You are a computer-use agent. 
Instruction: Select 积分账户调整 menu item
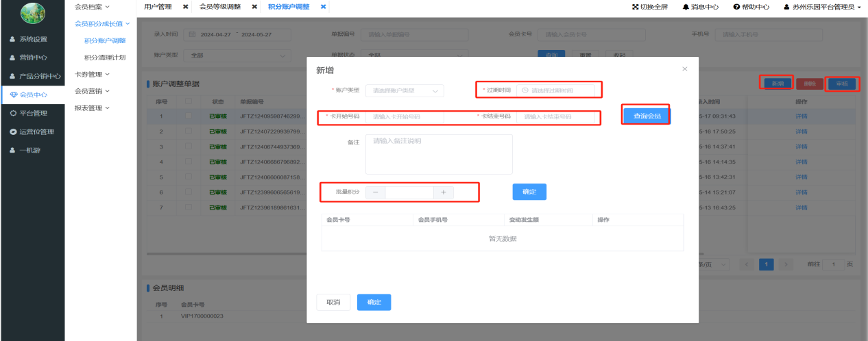(x=105, y=40)
